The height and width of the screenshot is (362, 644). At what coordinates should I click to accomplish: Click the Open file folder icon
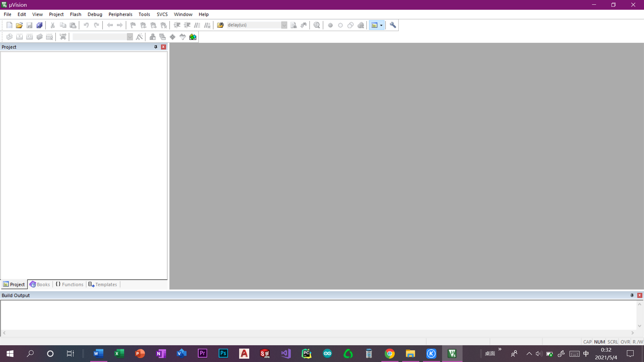(x=19, y=25)
